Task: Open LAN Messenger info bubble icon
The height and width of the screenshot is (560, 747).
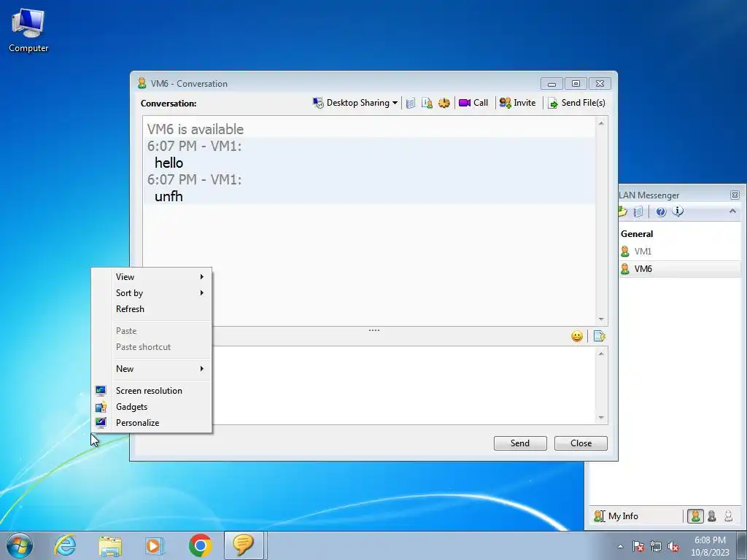Action: pos(678,211)
